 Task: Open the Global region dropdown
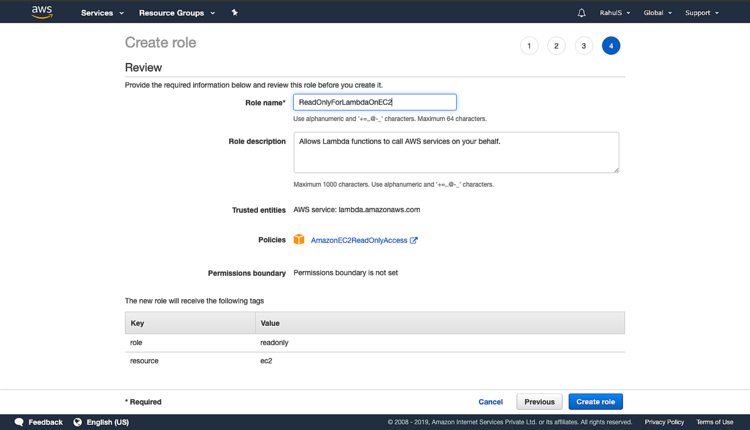point(657,13)
